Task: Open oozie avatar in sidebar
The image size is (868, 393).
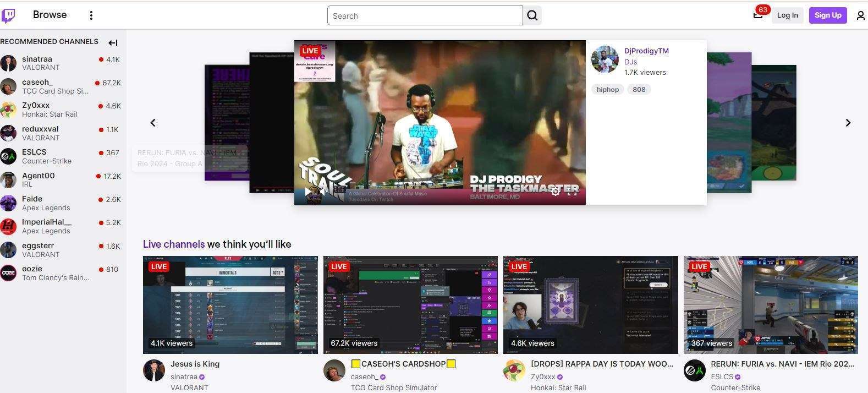Action: [x=8, y=273]
